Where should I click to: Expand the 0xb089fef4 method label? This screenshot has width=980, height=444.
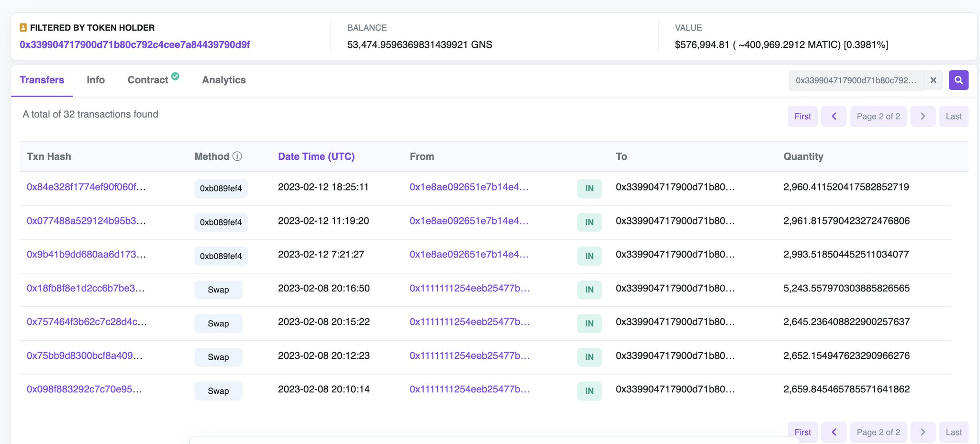[x=221, y=189]
